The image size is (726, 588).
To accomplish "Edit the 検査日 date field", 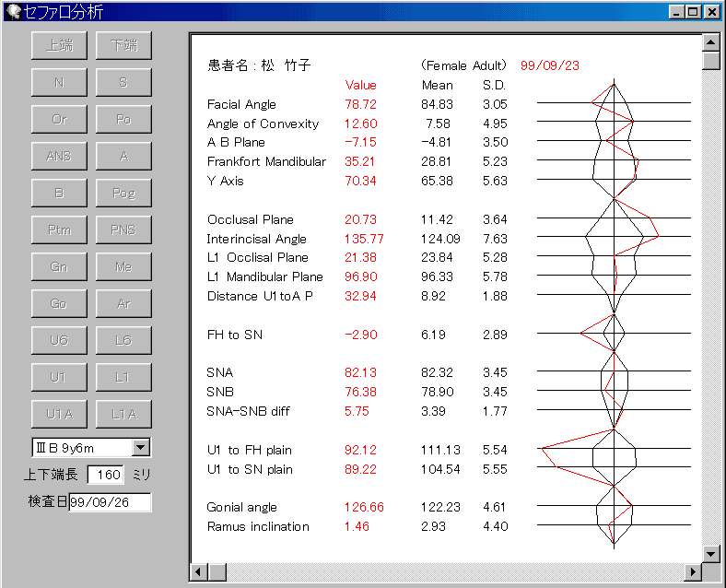I will [x=110, y=502].
